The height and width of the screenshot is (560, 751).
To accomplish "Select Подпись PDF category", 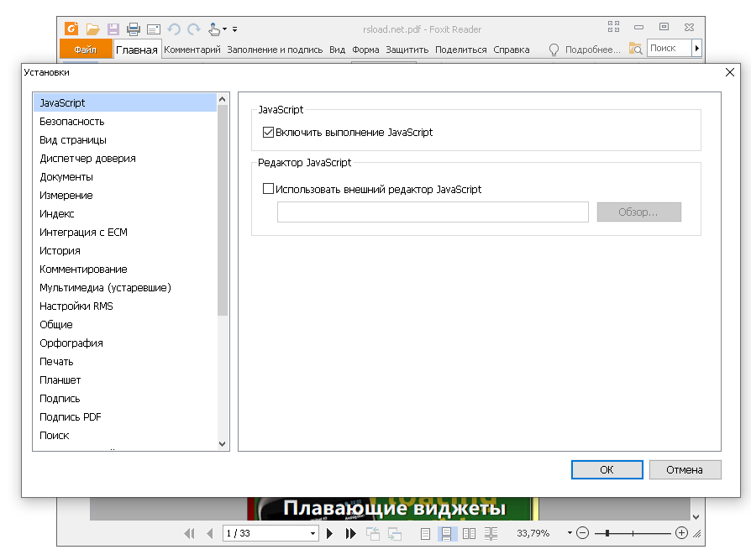I will 125,417.
